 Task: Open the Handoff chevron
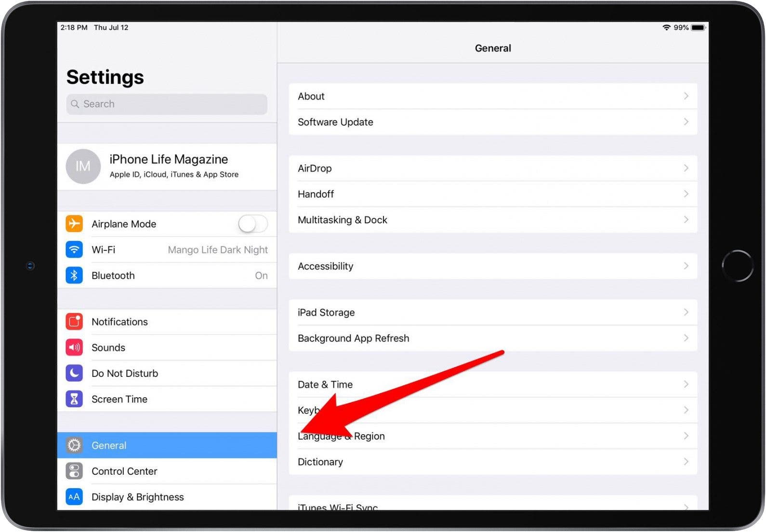tap(686, 194)
